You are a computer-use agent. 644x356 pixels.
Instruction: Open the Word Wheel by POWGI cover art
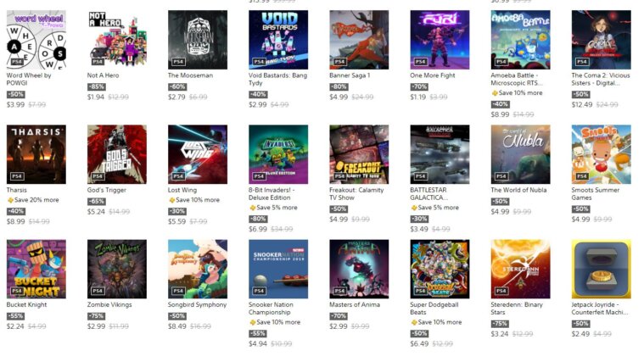tap(36, 40)
